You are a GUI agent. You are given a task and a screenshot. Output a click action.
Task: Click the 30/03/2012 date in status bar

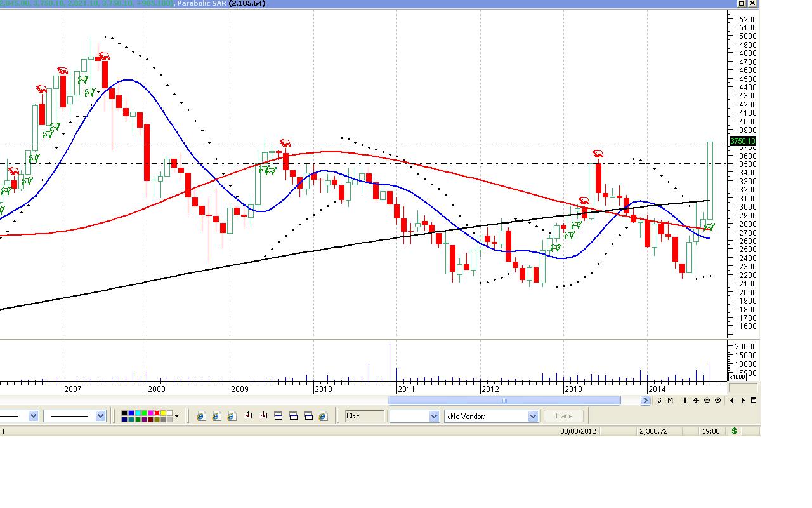[x=578, y=431]
